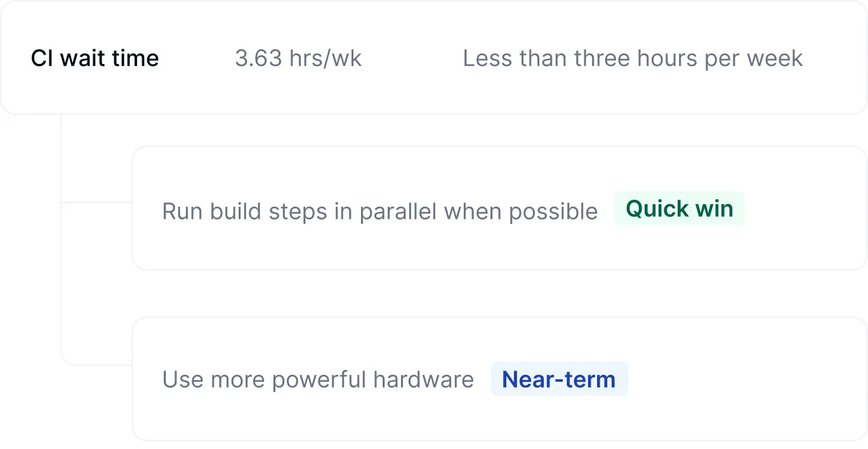Open 'Run build steps in parallel' recommendation
The height and width of the screenshot is (449, 868).
tap(379, 211)
